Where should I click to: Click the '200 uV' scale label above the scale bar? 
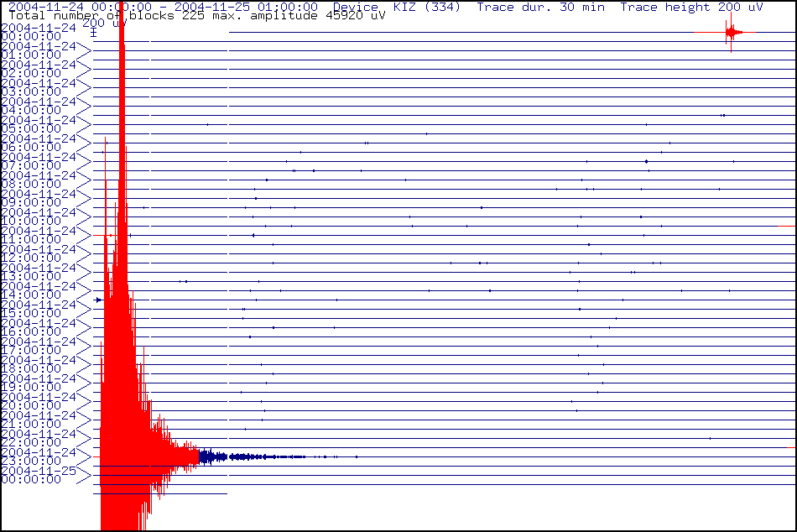point(104,23)
